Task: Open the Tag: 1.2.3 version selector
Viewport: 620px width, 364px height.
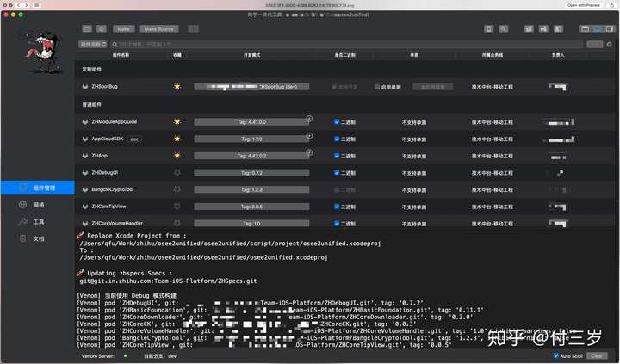Action: 251,189
